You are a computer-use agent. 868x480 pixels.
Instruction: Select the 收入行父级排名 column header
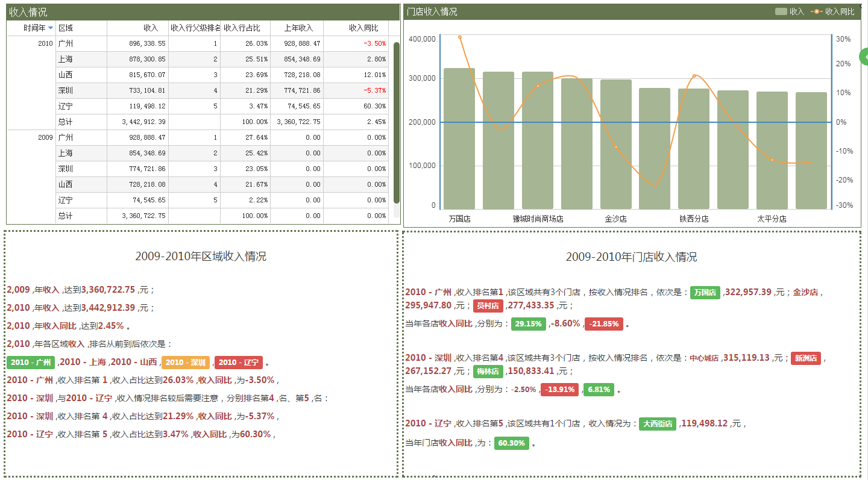(195, 28)
